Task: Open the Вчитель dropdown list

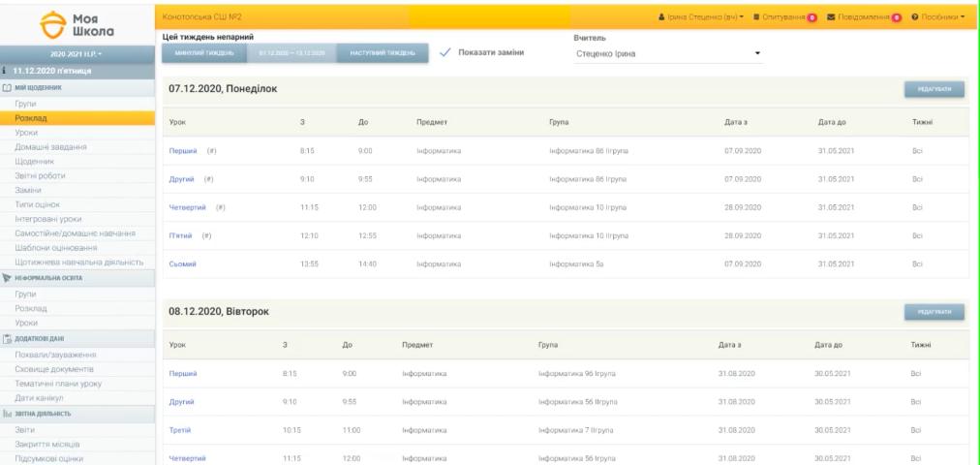Action: [667, 53]
